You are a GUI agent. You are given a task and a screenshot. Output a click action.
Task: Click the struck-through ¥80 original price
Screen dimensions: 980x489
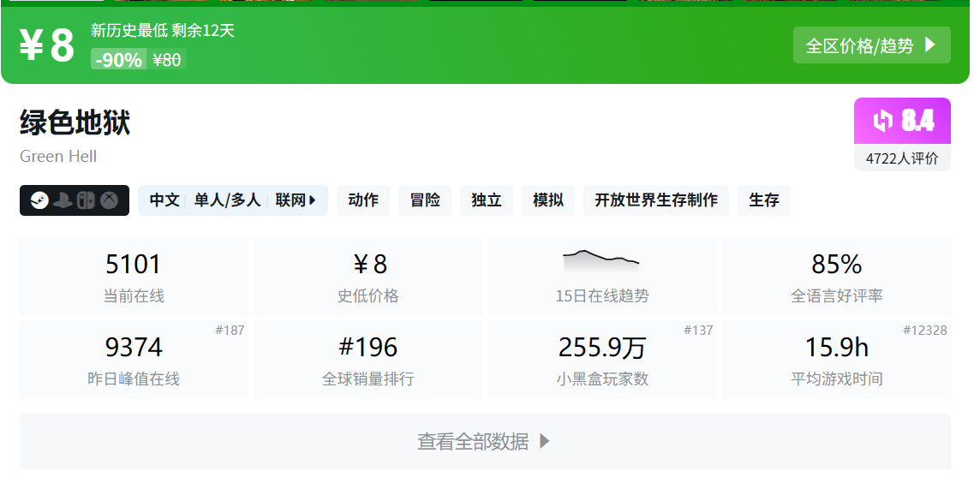[167, 60]
